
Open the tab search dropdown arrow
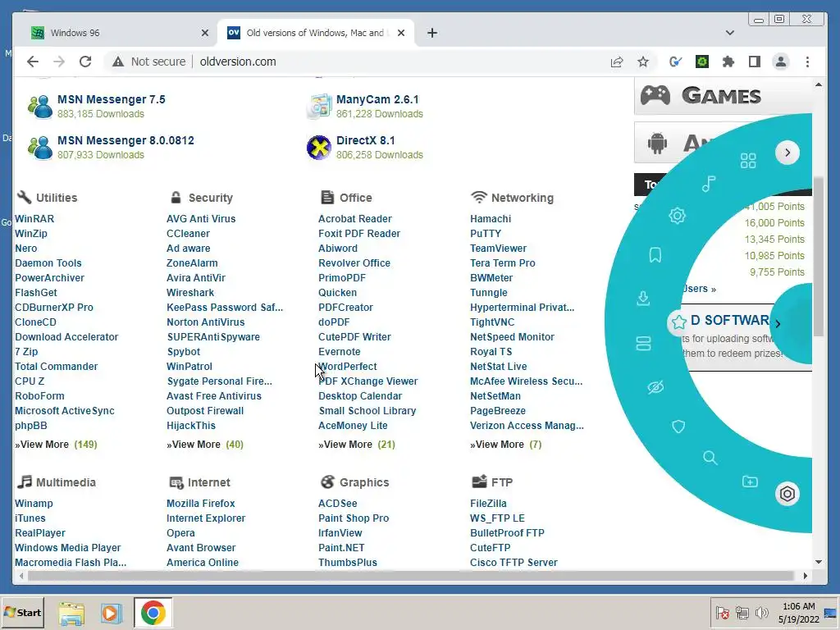(729, 33)
